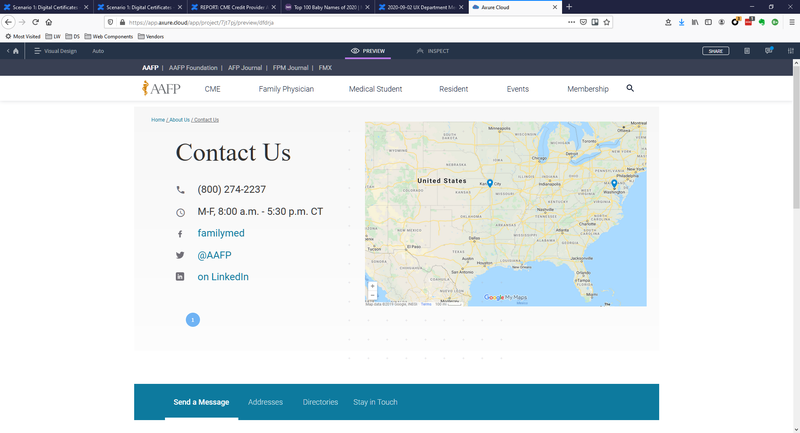800x433 pixels.
Task: Switch to the Top 100 Baby Names tab
Action: click(x=328, y=7)
